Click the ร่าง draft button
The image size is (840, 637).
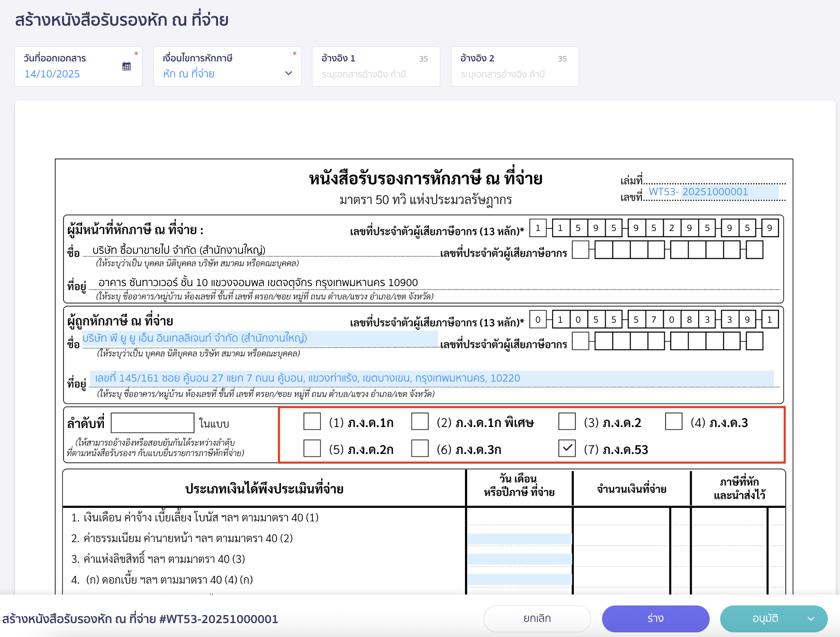[655, 618]
